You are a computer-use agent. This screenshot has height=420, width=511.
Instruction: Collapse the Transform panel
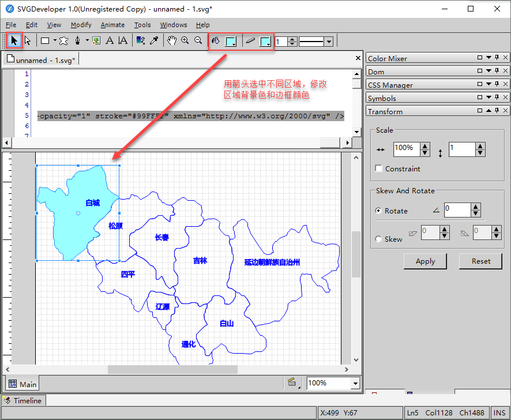pos(489,111)
